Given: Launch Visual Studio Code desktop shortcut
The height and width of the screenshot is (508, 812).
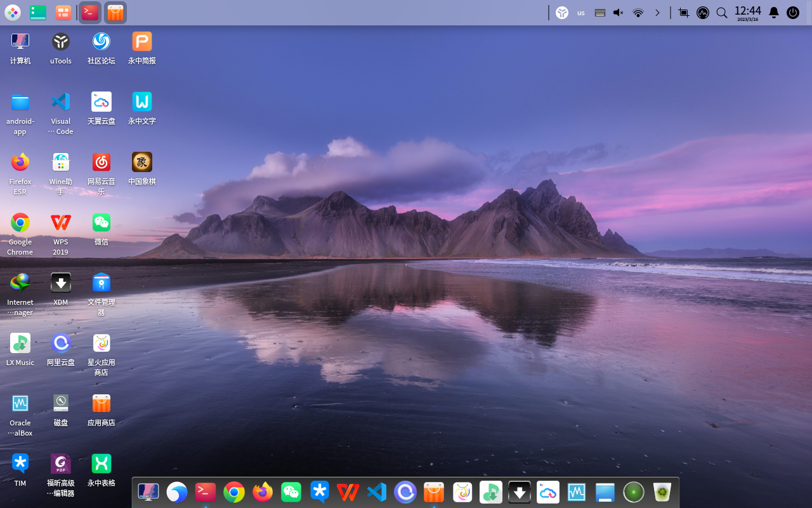Looking at the screenshot, I should click(61, 102).
